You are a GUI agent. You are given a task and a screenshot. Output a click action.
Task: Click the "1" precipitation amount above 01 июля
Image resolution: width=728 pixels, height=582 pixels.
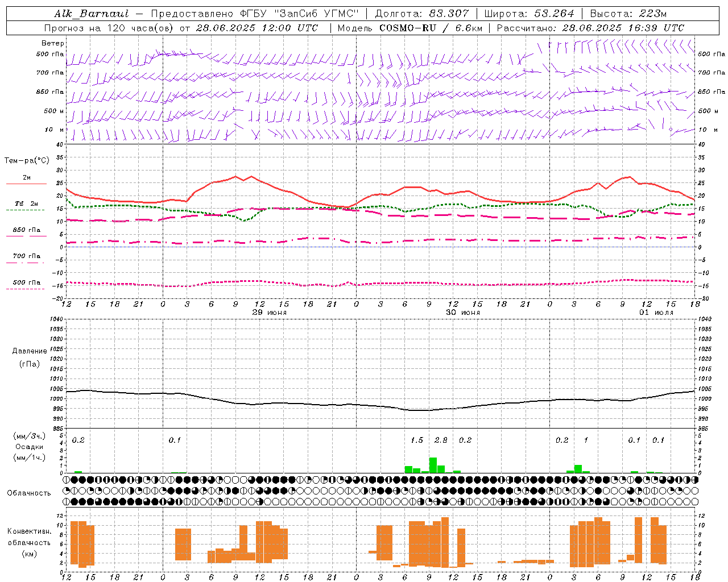point(586,440)
